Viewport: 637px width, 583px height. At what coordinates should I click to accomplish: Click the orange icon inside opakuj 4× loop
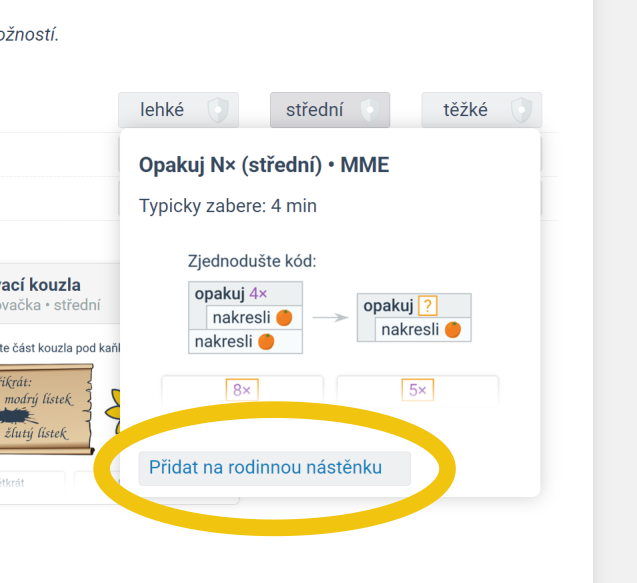click(x=284, y=318)
